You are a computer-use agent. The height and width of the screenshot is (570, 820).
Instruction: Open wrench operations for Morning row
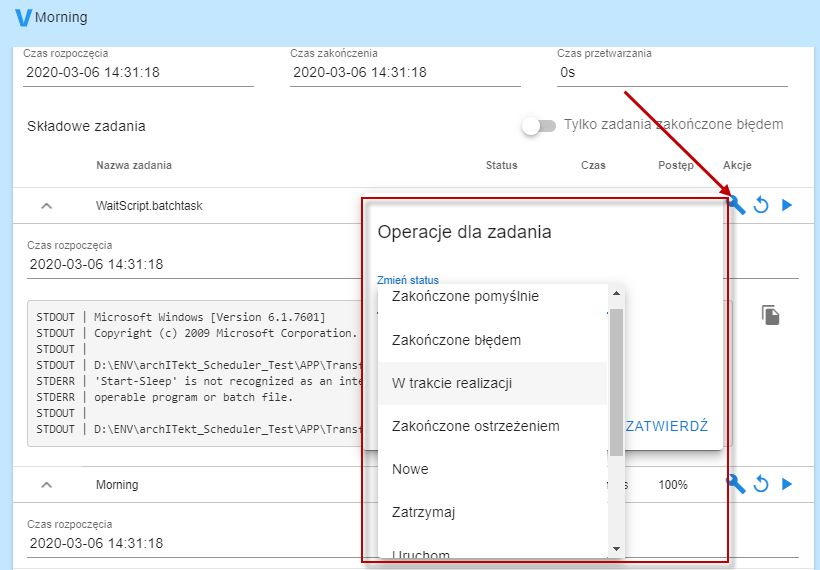click(735, 484)
